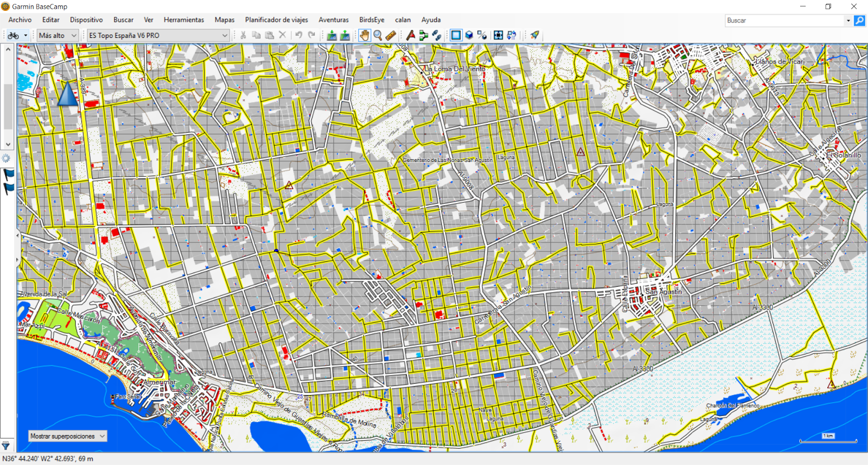The width and height of the screenshot is (868, 465).
Task: Open the 'ES Topo España V6 PRO' map dropdown
Action: coord(158,35)
